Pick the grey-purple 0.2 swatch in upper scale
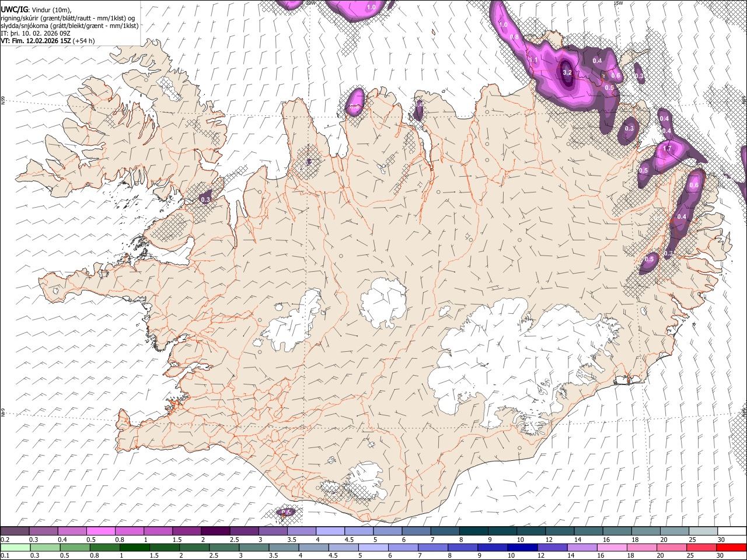The image size is (747, 560). (15, 531)
